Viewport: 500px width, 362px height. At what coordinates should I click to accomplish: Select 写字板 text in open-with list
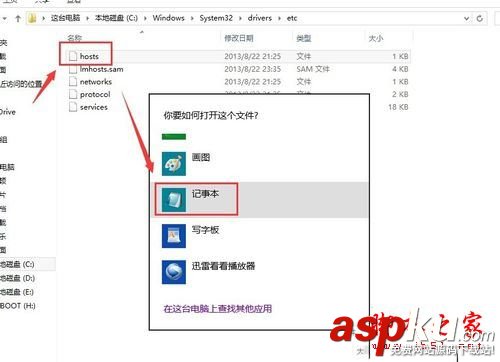pyautogui.click(x=205, y=230)
